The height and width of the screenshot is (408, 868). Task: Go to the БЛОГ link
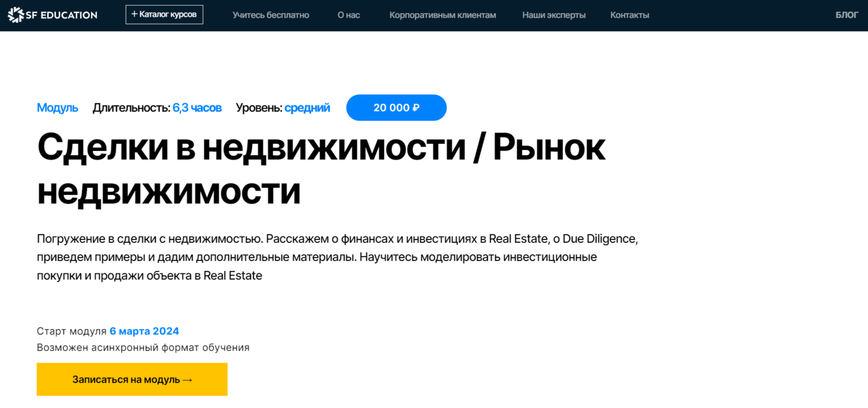click(x=846, y=15)
